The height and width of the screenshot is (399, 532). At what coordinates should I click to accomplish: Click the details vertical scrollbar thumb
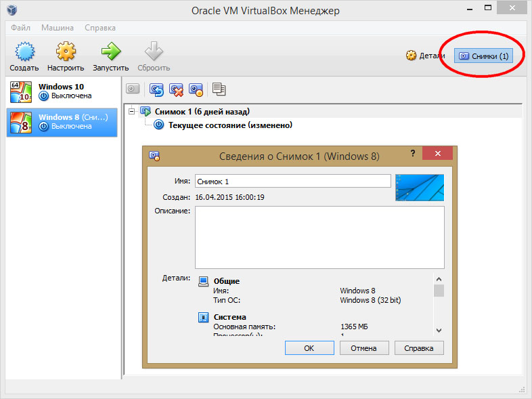coord(439,291)
